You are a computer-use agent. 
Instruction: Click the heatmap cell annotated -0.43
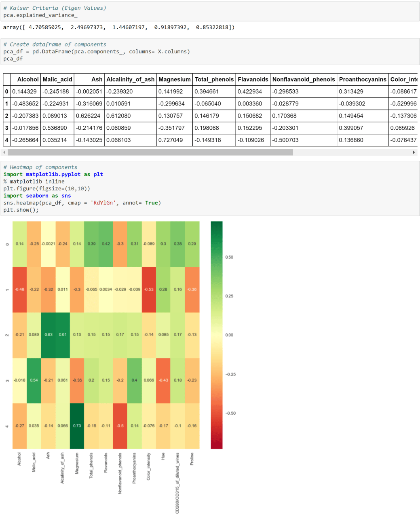click(163, 380)
